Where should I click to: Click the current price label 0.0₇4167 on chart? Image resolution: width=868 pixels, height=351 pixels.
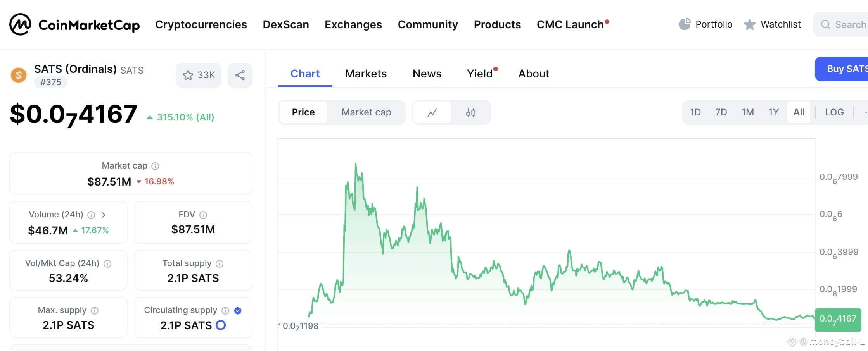click(838, 320)
